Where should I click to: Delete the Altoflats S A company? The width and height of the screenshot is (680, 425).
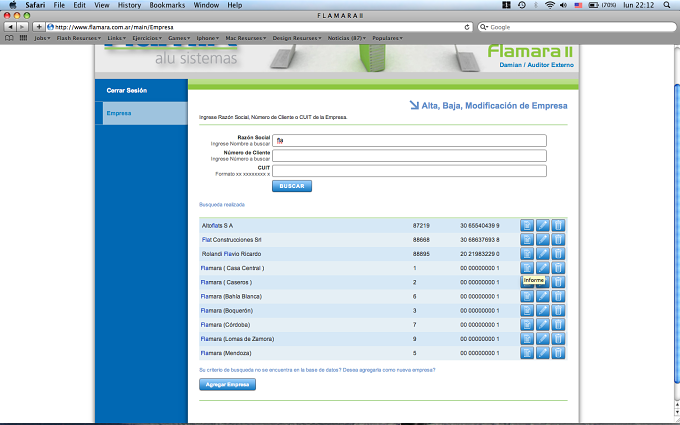(x=558, y=226)
